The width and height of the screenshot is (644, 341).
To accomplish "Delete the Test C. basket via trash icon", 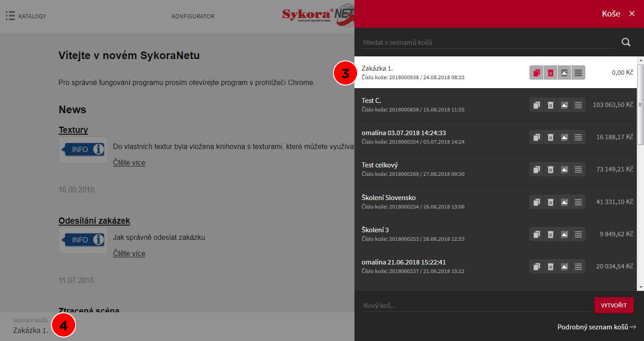I will (550, 105).
